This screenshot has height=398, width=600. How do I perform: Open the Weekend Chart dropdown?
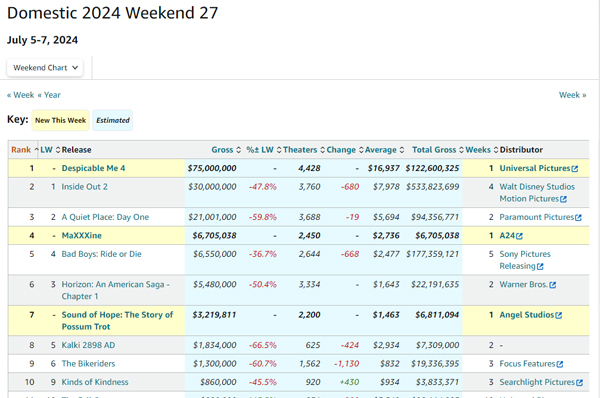[45, 68]
